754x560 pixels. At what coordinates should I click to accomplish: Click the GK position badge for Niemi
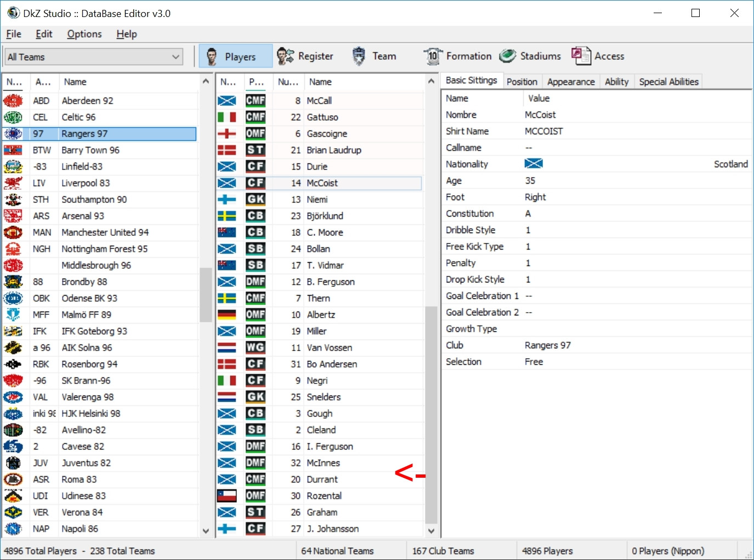pos(256,199)
